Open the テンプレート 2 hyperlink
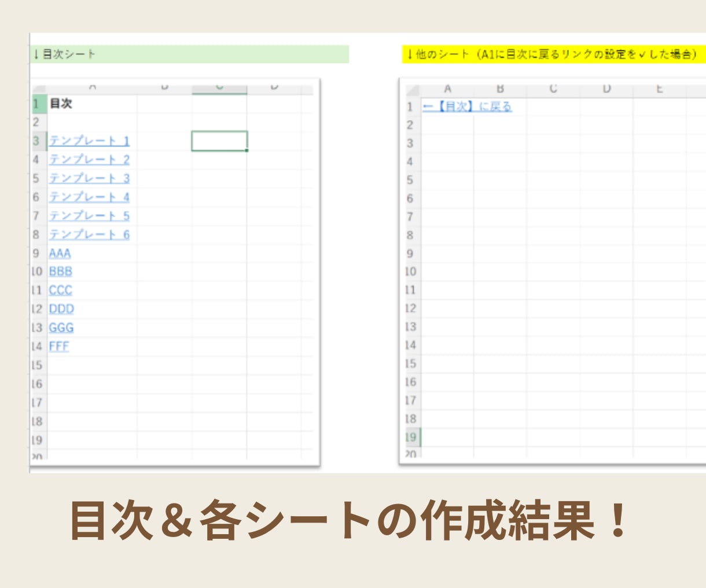Viewport: 706px width, 588px height. coord(89,159)
